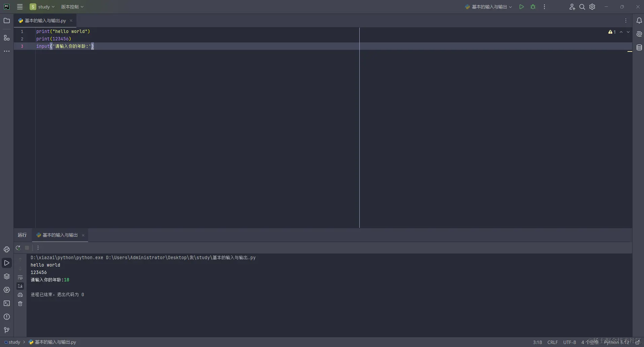Viewport: 644px width, 347px height.
Task: Open the Python 3.12 interpreter selector
Action: point(616,342)
